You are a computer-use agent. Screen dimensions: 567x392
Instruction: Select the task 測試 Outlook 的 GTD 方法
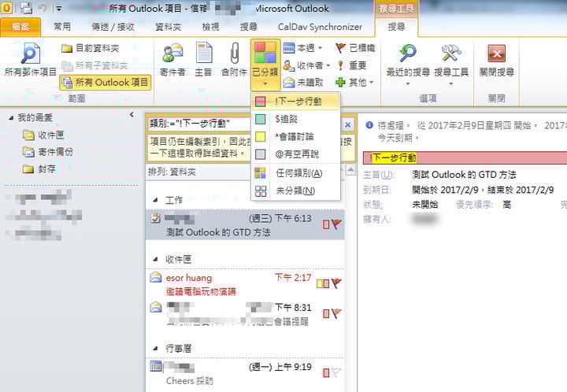(x=245, y=224)
